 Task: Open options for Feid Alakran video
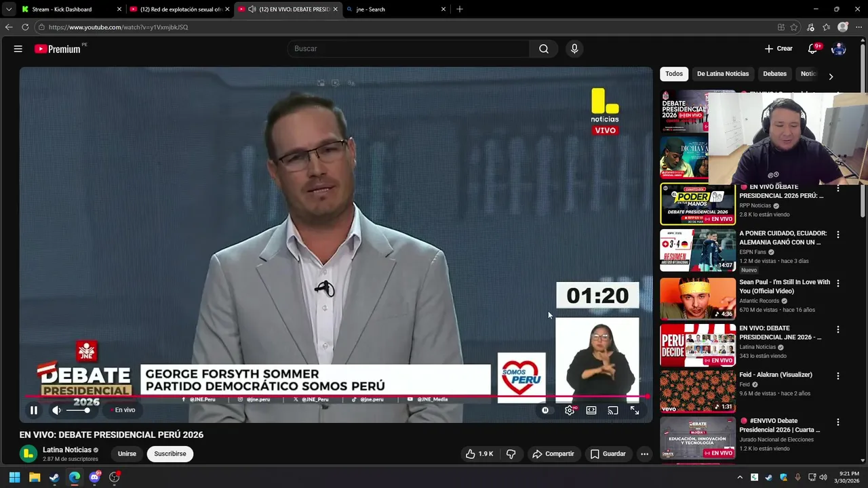(x=838, y=375)
